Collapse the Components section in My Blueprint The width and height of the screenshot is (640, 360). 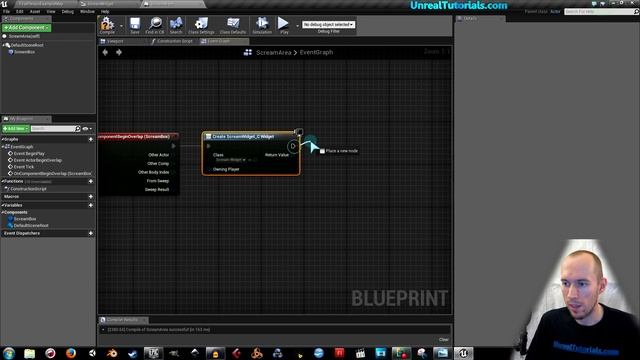coord(2,212)
